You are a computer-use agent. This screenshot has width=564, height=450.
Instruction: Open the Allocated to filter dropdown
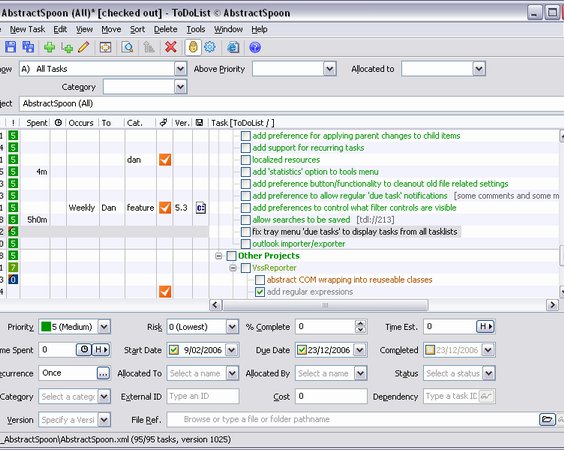tap(479, 68)
